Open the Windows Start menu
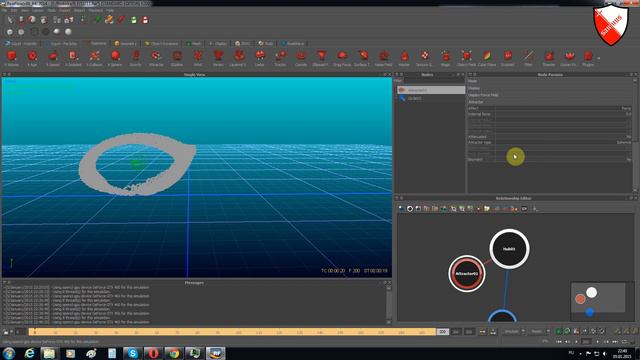640x360 pixels. click(9, 353)
